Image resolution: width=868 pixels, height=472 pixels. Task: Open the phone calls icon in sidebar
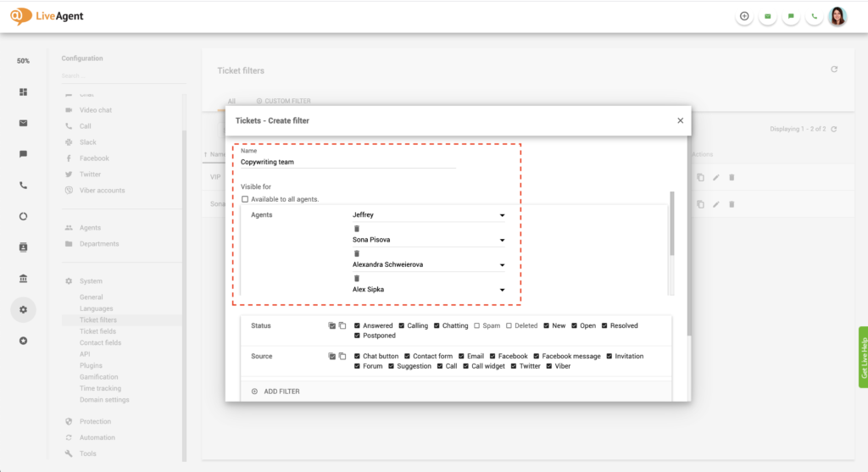coord(24,185)
